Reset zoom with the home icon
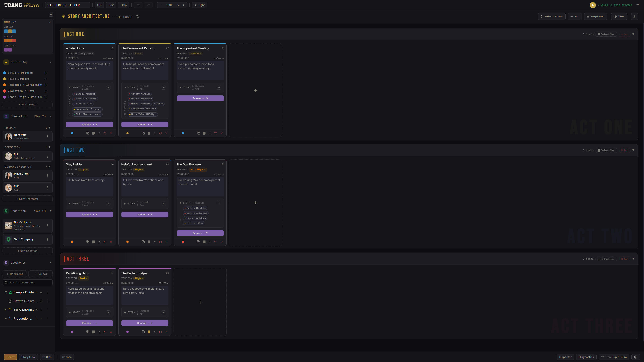Image resolution: width=644 pixels, height=362 pixels. [x=178, y=5]
